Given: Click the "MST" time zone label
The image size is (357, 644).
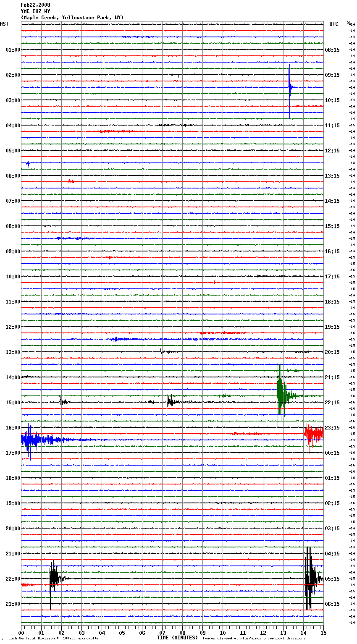Looking at the screenshot, I should [x=4, y=24].
